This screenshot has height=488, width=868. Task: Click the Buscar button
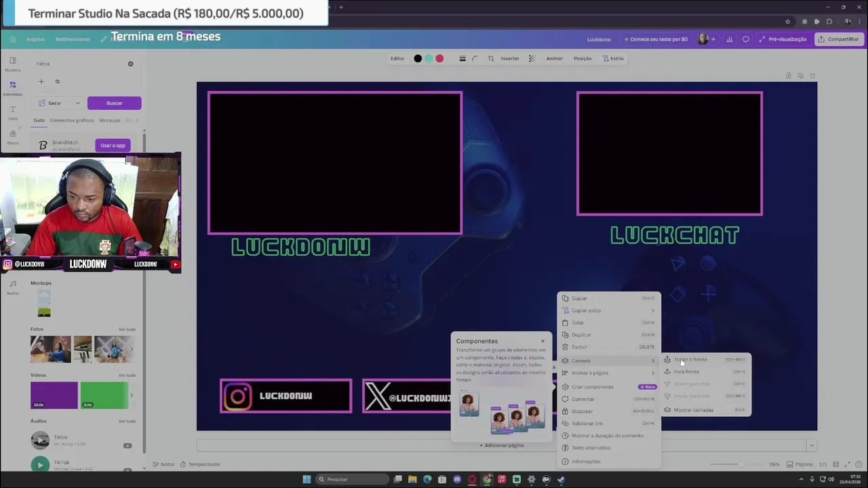pyautogui.click(x=114, y=103)
